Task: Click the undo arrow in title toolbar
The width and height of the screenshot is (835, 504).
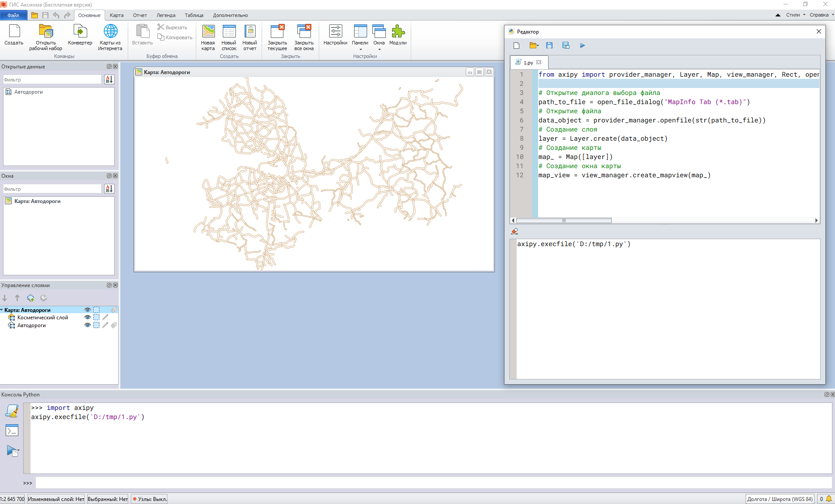Action: click(x=56, y=15)
